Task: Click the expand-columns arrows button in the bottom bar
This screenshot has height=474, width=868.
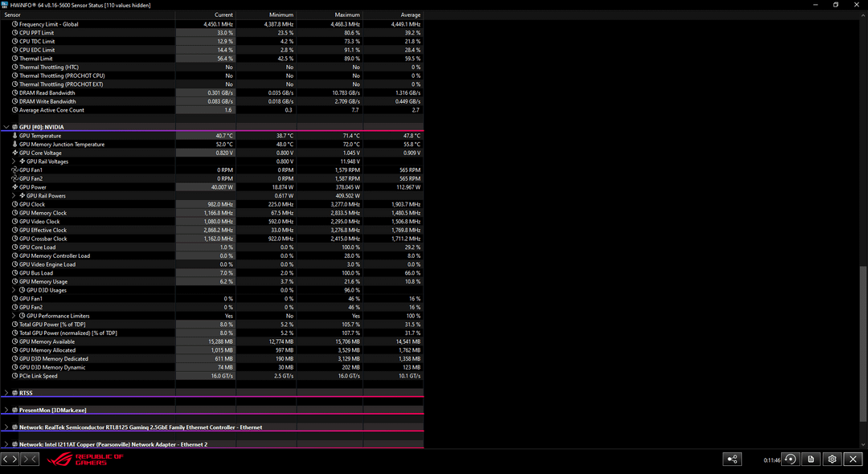Action: tap(10, 459)
